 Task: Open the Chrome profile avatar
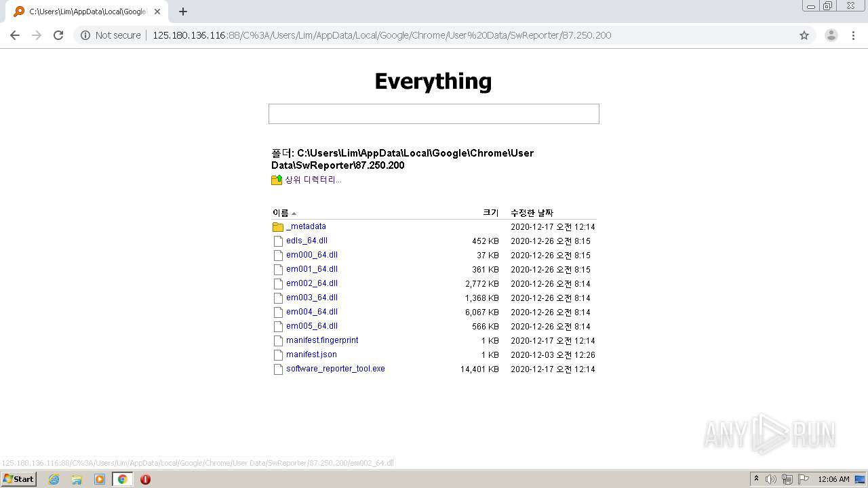click(831, 35)
